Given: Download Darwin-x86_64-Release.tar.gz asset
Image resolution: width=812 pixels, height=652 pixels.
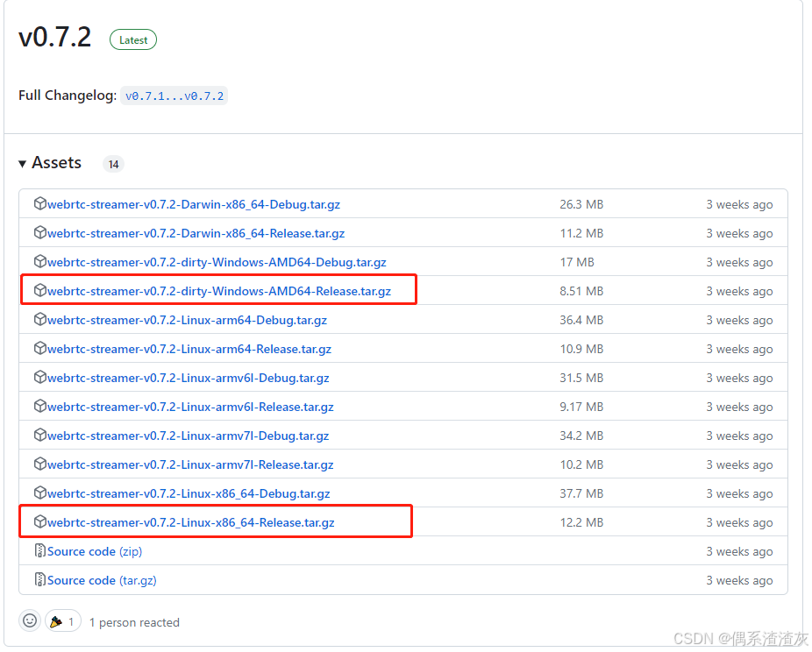Looking at the screenshot, I should click(x=196, y=233).
